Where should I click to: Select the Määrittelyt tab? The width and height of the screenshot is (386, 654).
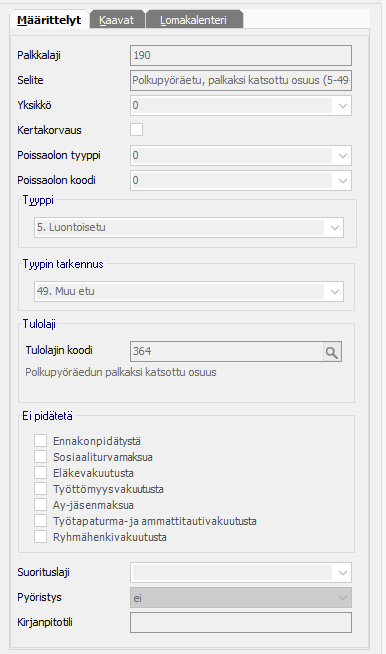coord(49,20)
